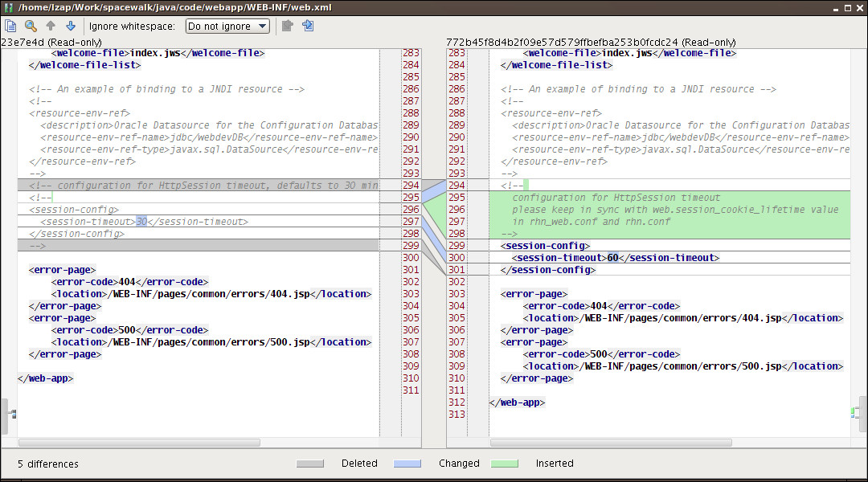Screen dimensions: 868x482
Task: Click the blue Changed legend swatch
Action: (x=407, y=464)
